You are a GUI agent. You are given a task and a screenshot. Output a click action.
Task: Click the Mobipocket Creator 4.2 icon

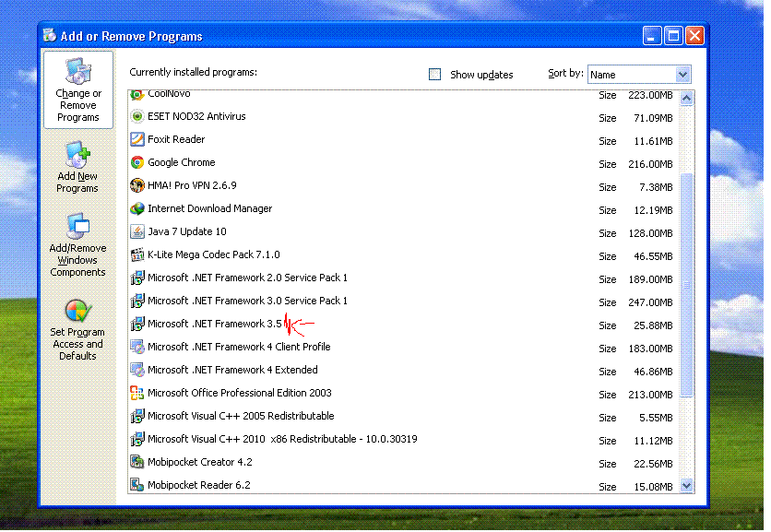click(137, 462)
